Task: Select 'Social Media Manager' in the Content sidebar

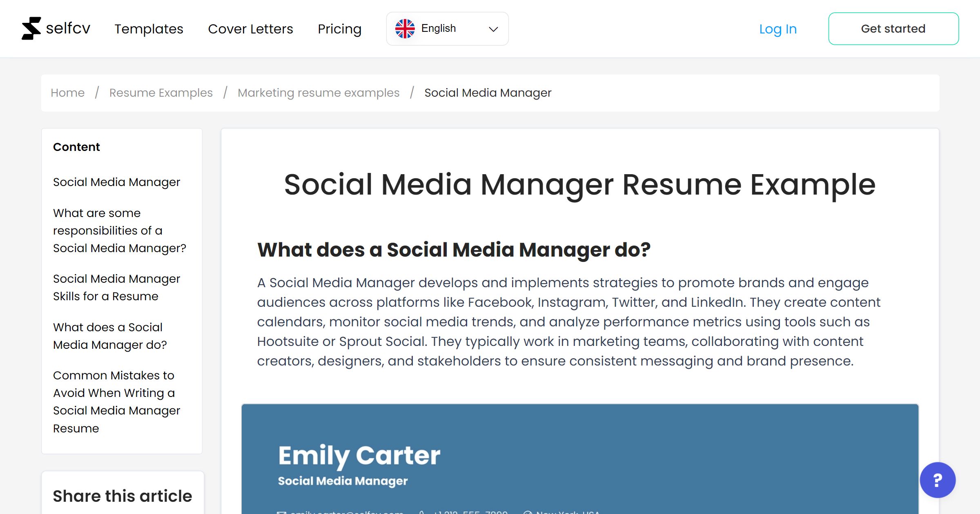Action: (116, 182)
